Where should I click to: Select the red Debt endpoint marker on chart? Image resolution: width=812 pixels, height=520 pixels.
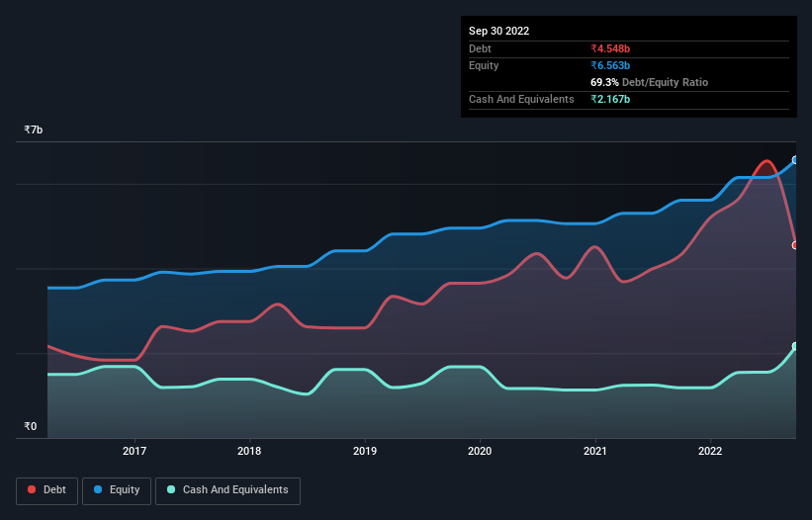[795, 245]
